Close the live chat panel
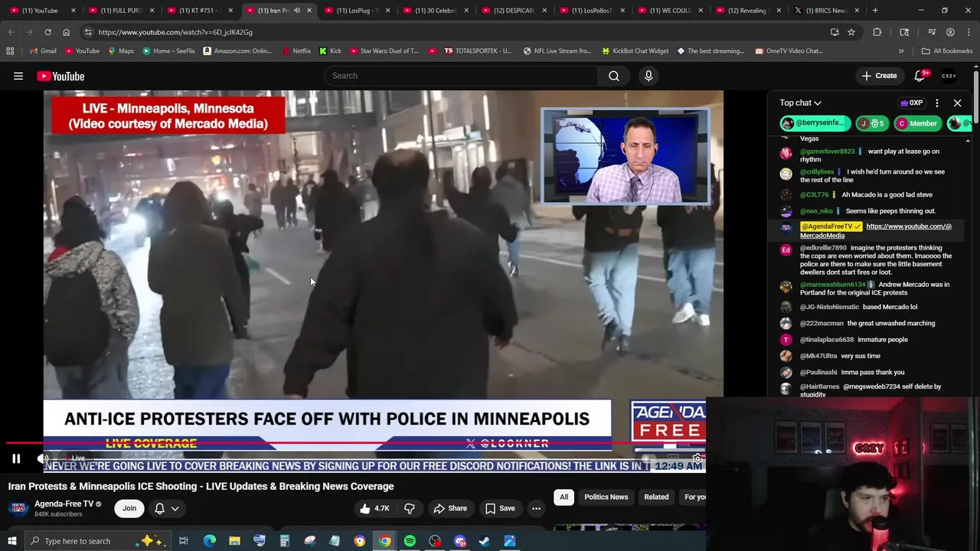Image resolution: width=980 pixels, height=551 pixels. point(957,103)
